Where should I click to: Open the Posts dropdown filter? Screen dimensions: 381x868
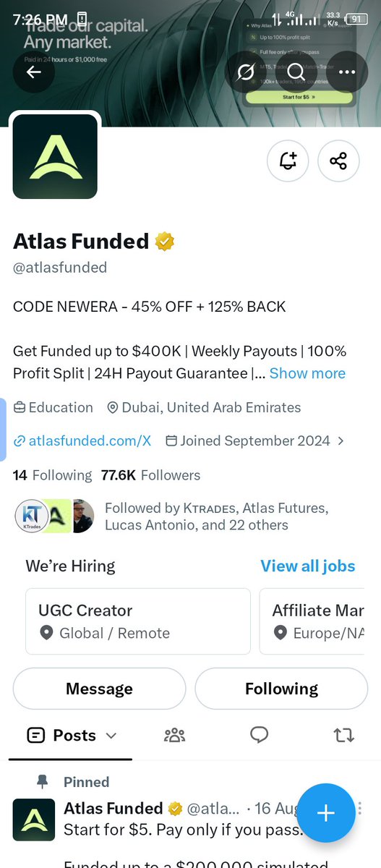[71, 736]
